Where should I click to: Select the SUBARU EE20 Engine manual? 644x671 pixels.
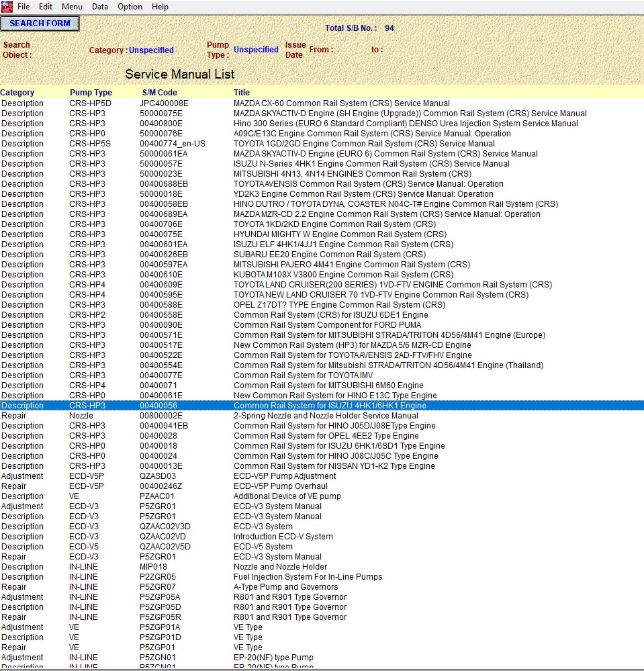click(x=329, y=255)
